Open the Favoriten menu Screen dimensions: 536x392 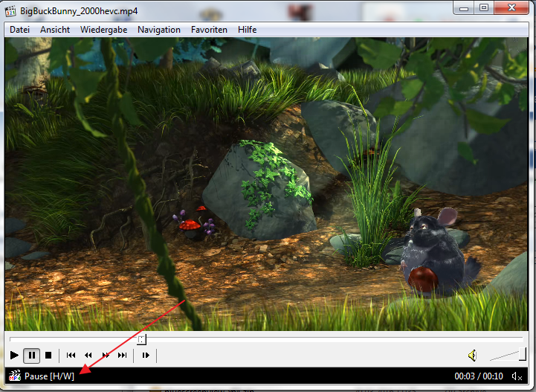point(209,30)
